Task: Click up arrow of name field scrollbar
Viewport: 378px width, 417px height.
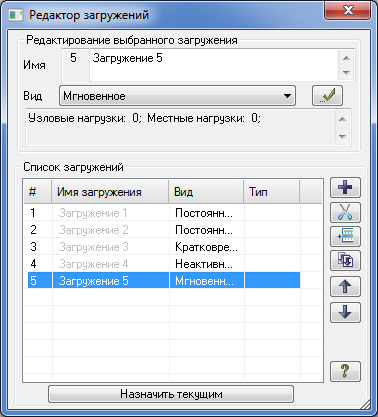Action: coord(346,58)
